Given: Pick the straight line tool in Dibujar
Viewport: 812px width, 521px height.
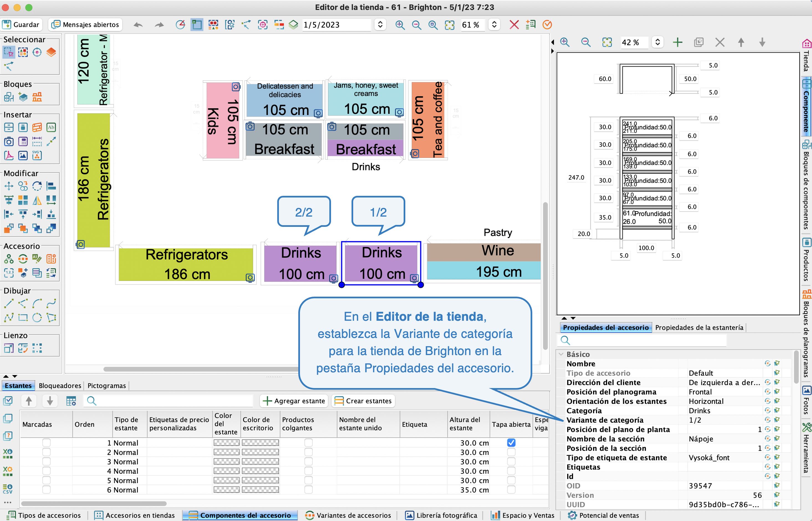Looking at the screenshot, I should click(9, 303).
